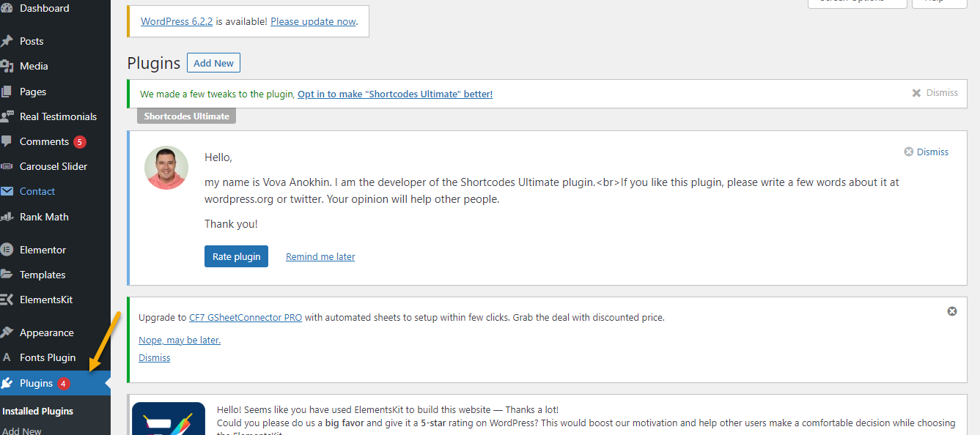980x435 pixels.
Task: Click the Rank Math chart icon
Action: point(7,217)
